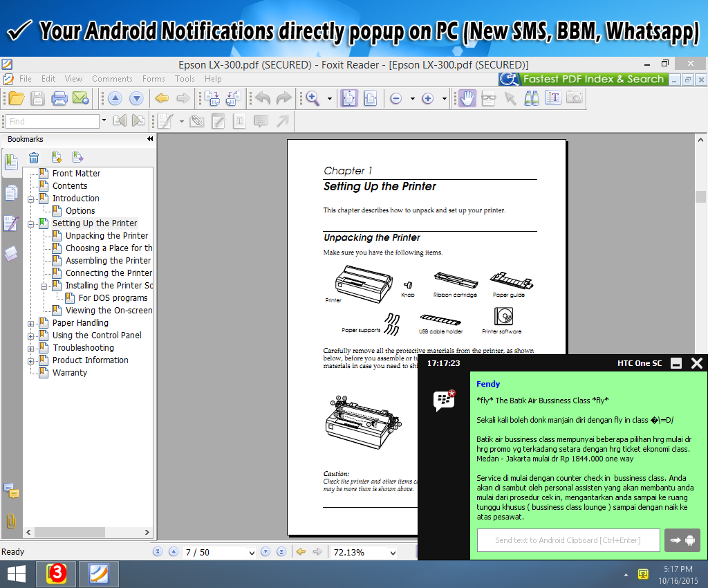Click the Zoom Out minus icon
Viewport: 708px width, 588px height.
[396, 99]
